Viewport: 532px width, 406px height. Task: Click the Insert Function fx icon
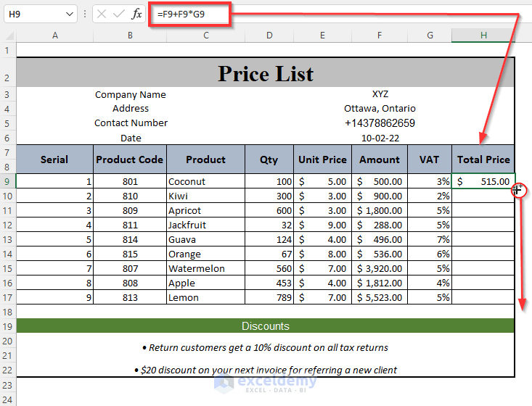click(x=136, y=14)
